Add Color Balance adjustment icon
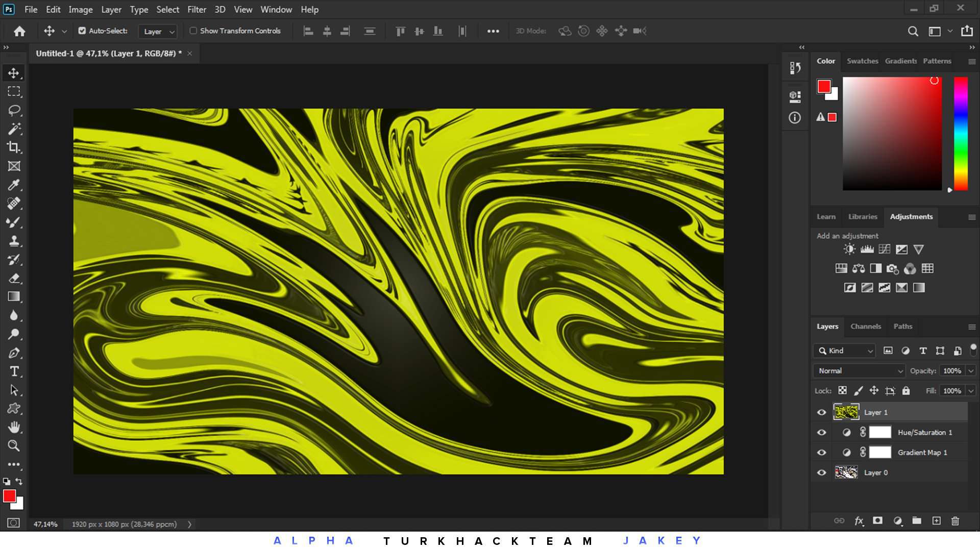 tap(859, 268)
